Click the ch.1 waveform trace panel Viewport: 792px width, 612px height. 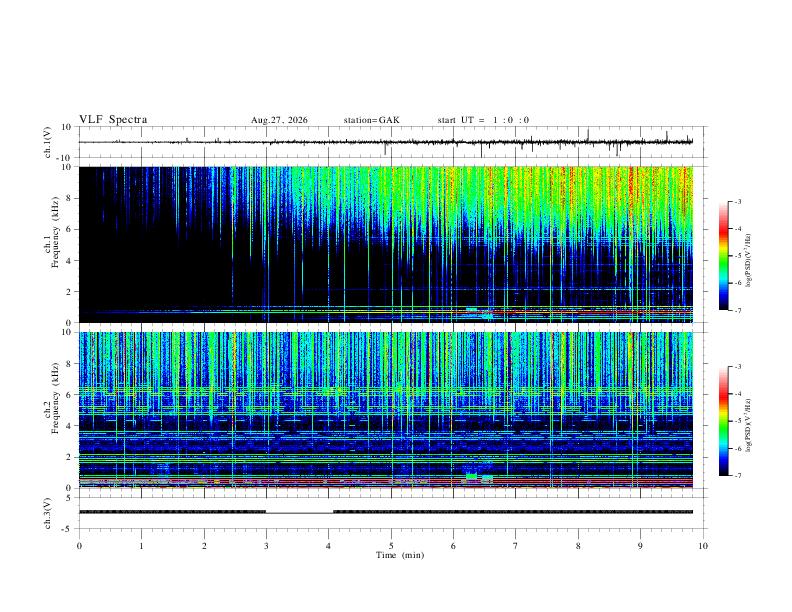[x=385, y=142]
